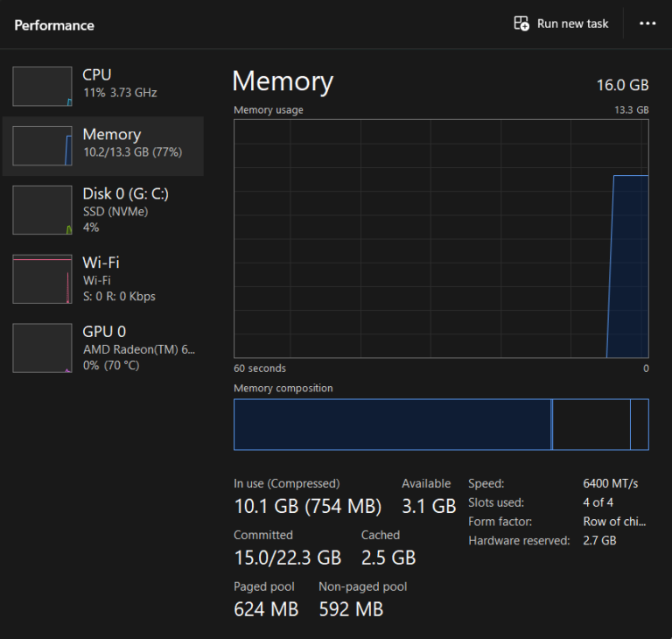Image resolution: width=672 pixels, height=639 pixels.
Task: Open the three-dots more options menu
Action: [647, 24]
